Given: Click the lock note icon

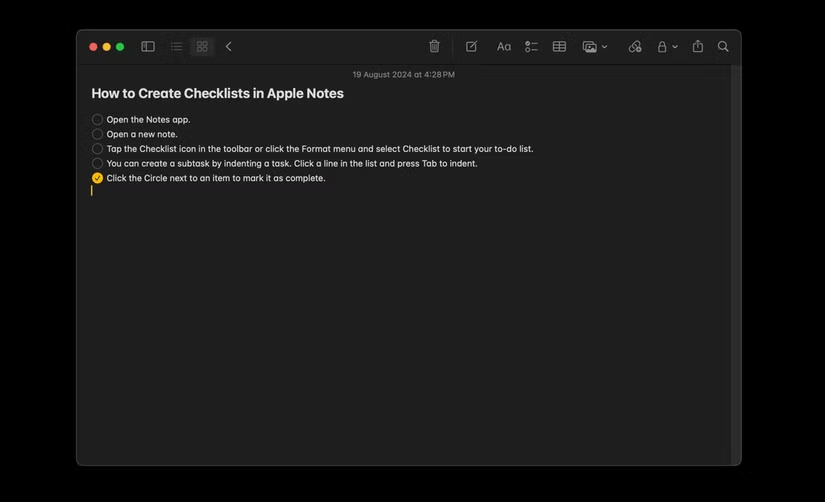Looking at the screenshot, I should (x=662, y=47).
